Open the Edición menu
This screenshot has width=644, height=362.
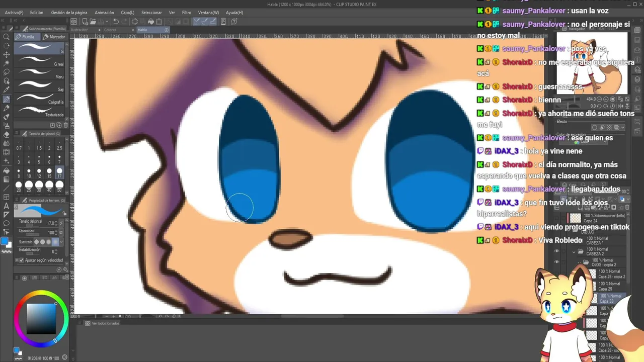point(37,13)
